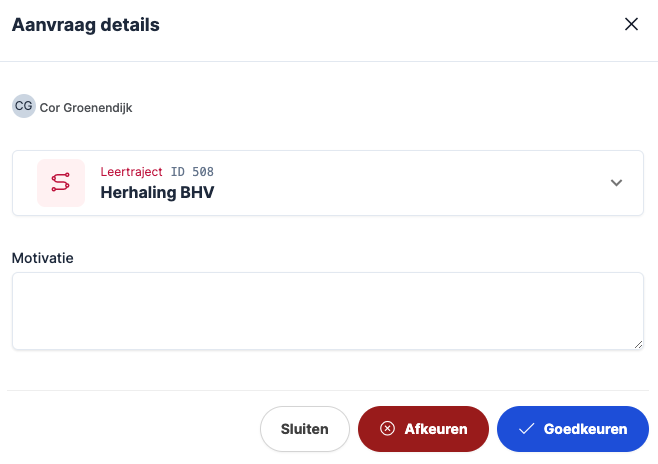Click the Aanvraag details heading

coord(85,25)
